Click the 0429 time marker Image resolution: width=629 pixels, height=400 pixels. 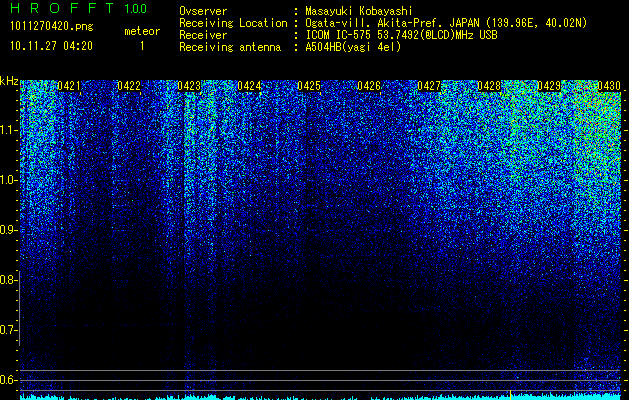pos(549,86)
